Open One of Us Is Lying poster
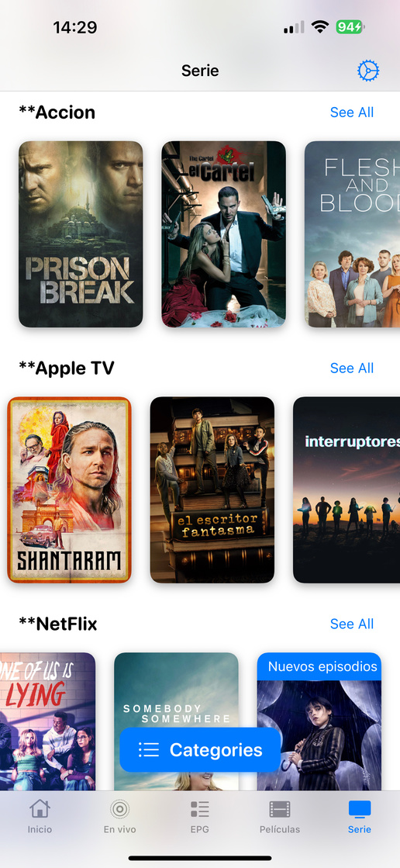This screenshot has width=400, height=868. (x=47, y=721)
